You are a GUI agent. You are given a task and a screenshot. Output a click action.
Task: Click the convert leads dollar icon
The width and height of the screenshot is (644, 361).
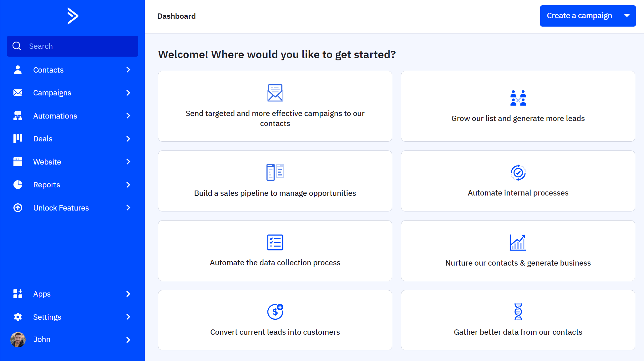(x=275, y=312)
